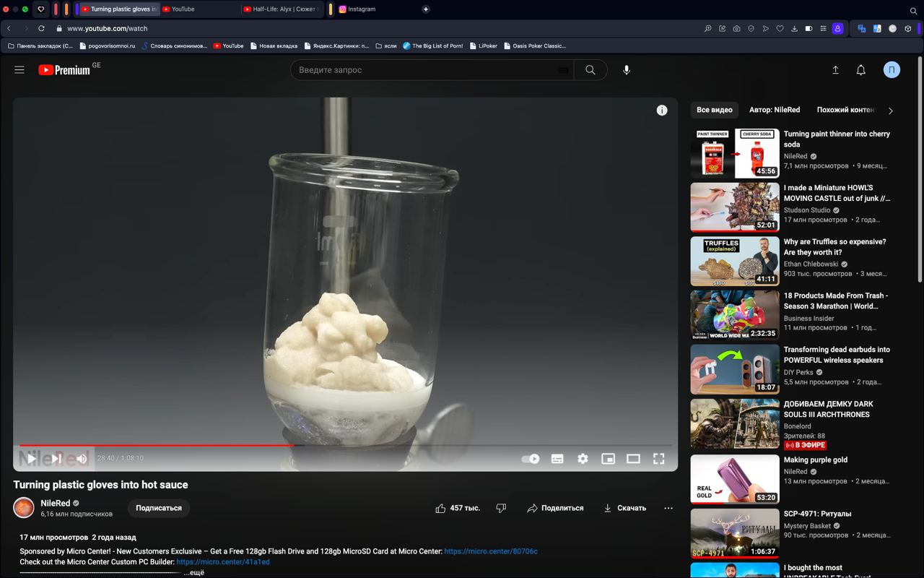This screenshot has width=924, height=578.
Task: Open the pogovorisomnoi.ru bookmark
Action: pyautogui.click(x=107, y=46)
